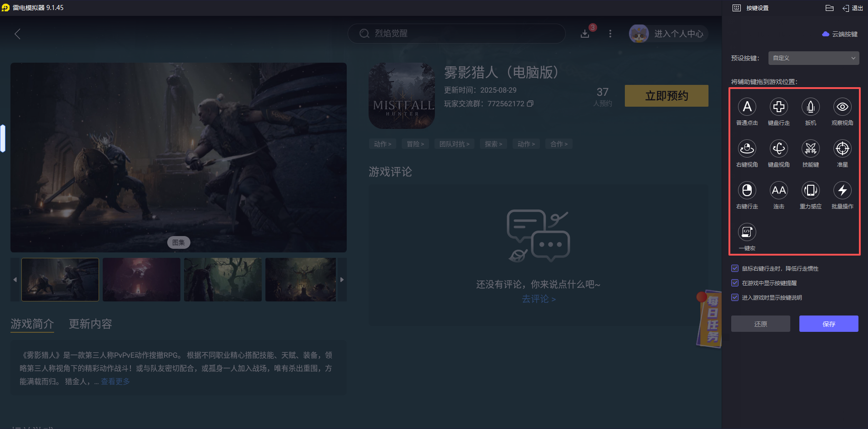
Task: Select the 键盘视角 key icon
Action: pos(778,148)
